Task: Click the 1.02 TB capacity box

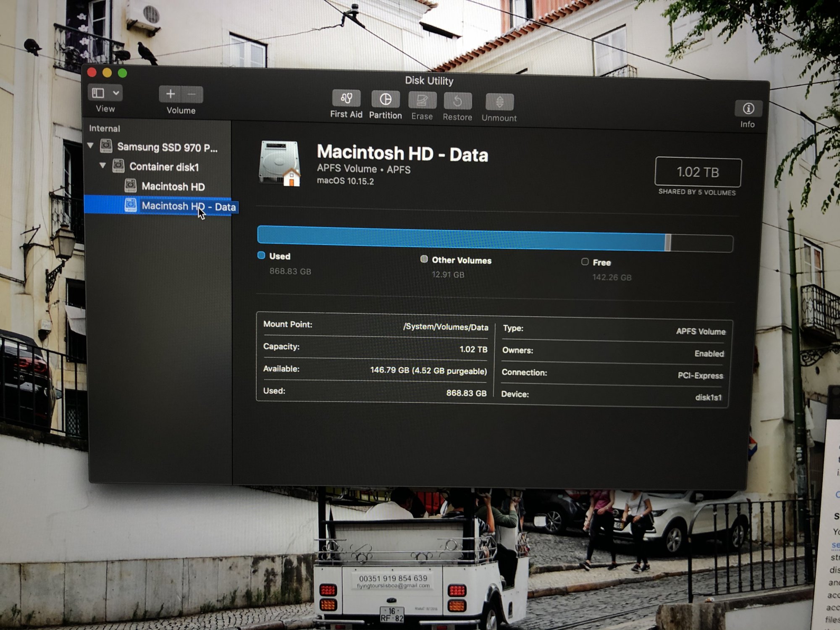Action: pos(698,172)
